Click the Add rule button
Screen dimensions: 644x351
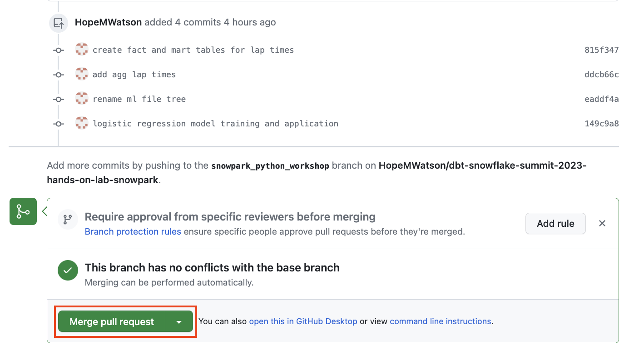[555, 223]
